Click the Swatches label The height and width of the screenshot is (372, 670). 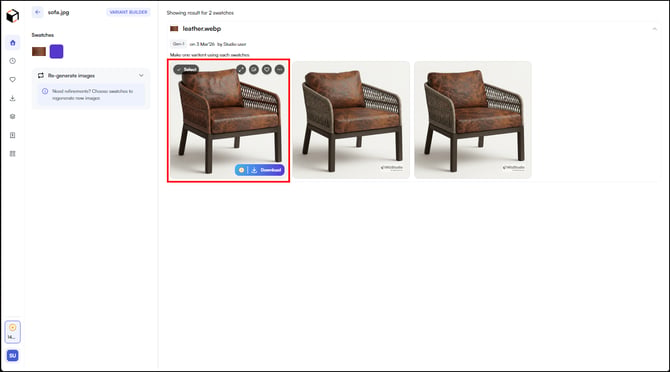click(43, 35)
